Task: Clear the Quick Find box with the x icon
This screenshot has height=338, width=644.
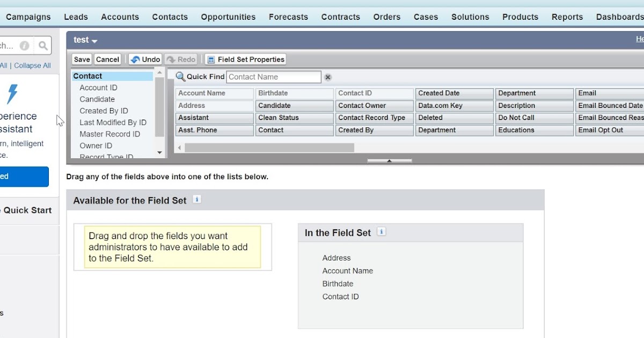Action: (327, 77)
